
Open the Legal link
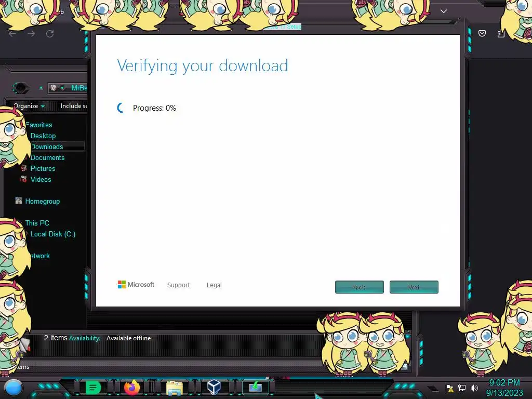pos(214,285)
